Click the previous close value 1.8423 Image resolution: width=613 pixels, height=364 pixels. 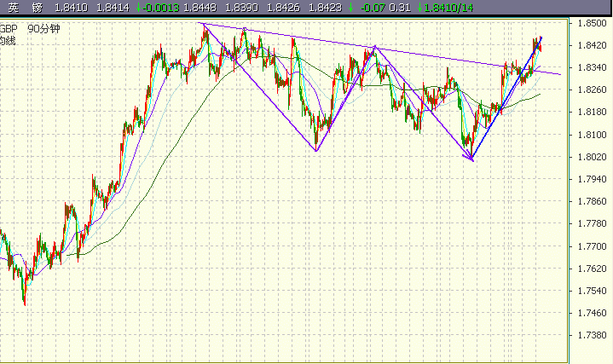pyautogui.click(x=325, y=8)
